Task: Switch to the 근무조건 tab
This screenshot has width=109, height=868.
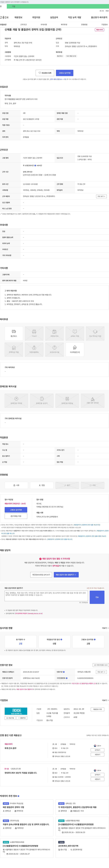Action: point(23,25)
